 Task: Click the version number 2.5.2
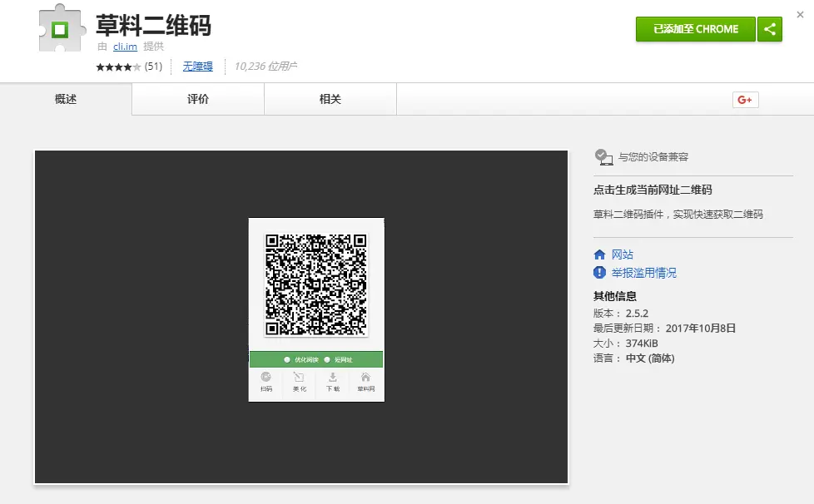[637, 314]
